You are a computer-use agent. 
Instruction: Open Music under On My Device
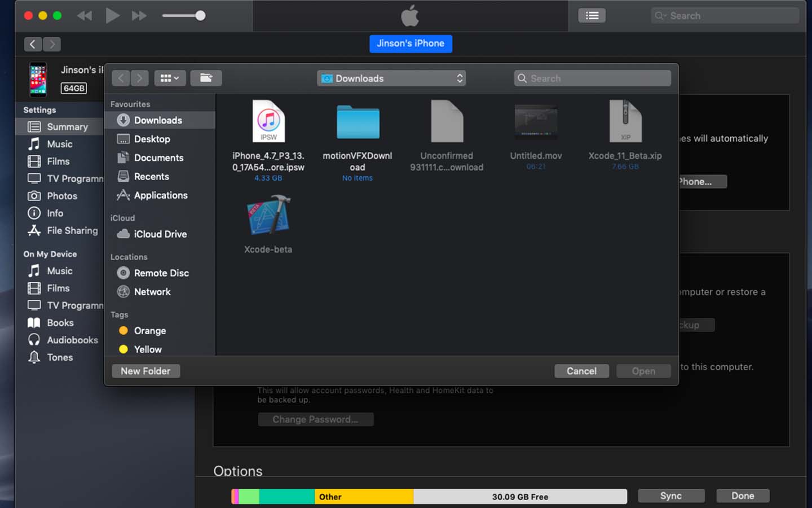(60, 271)
